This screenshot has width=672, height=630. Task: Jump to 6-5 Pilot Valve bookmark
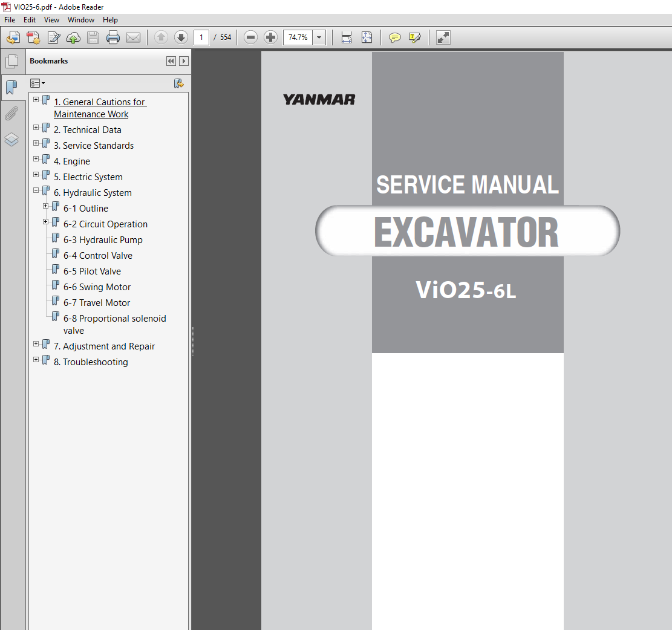[92, 271]
